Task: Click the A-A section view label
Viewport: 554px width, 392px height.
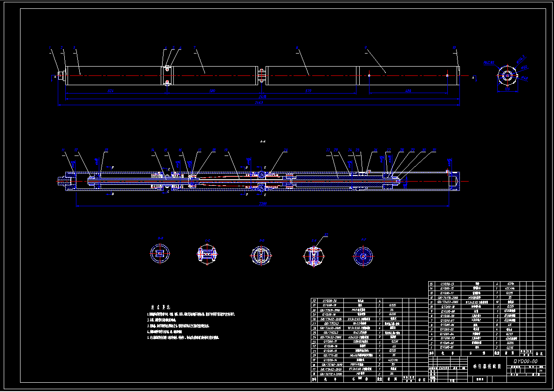Action: tap(262, 142)
